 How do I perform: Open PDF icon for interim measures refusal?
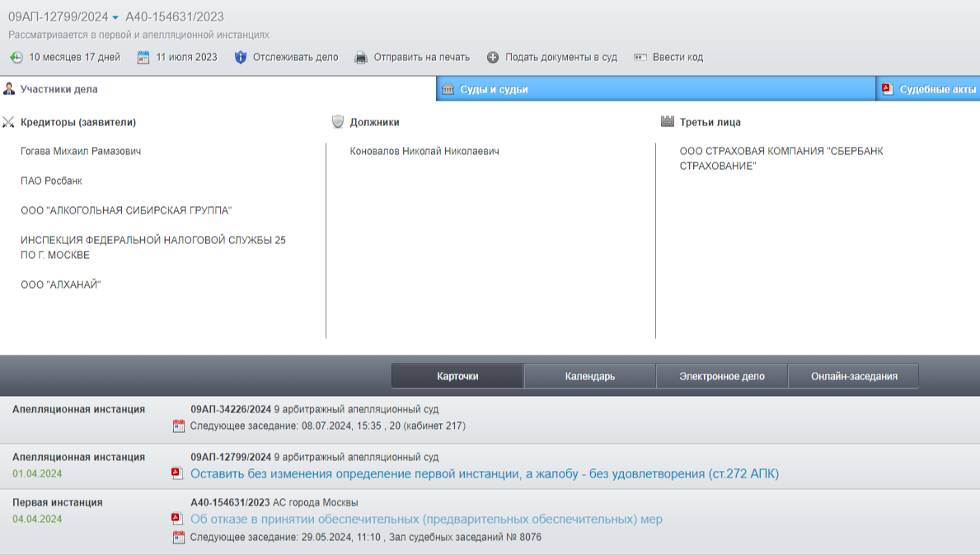click(x=177, y=519)
